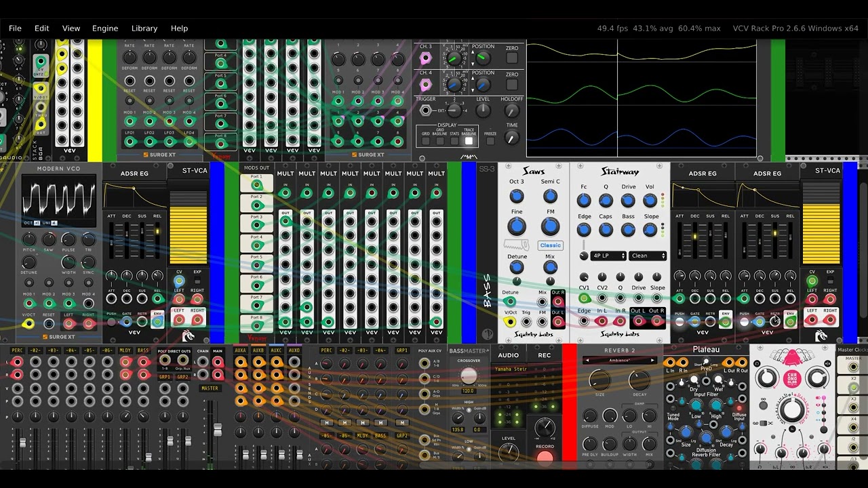Open the Edit menu
The width and height of the screenshot is (868, 488).
[42, 28]
